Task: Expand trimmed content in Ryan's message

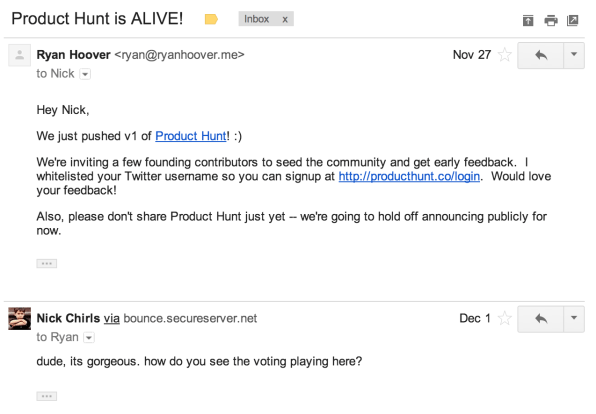Action: 47,263
